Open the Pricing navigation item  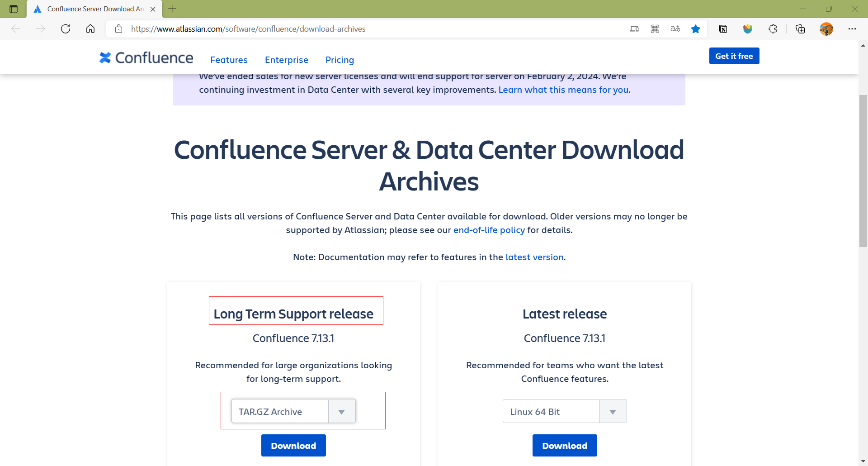340,60
